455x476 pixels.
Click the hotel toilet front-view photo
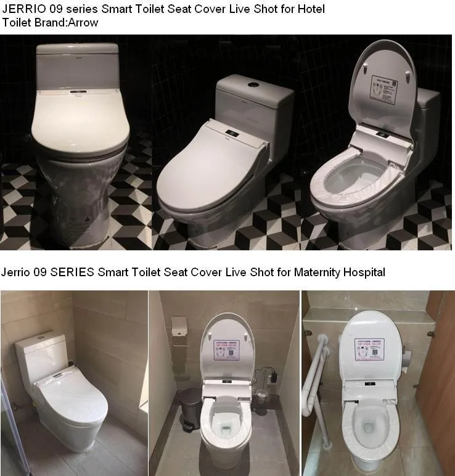click(x=76, y=142)
